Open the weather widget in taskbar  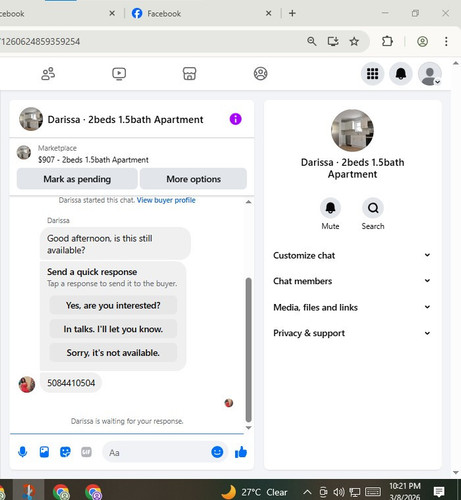click(x=255, y=492)
